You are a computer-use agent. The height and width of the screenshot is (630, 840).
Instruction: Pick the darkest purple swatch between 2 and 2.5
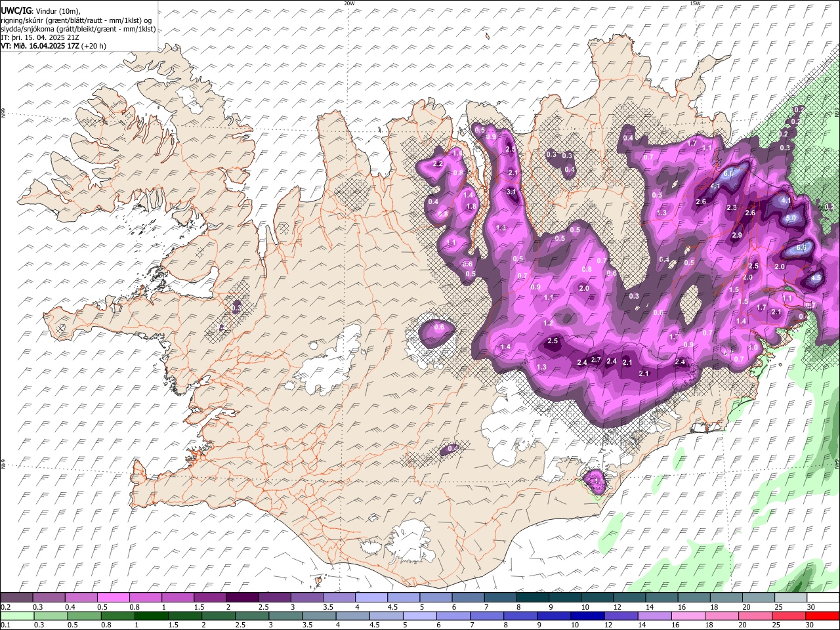click(x=242, y=597)
